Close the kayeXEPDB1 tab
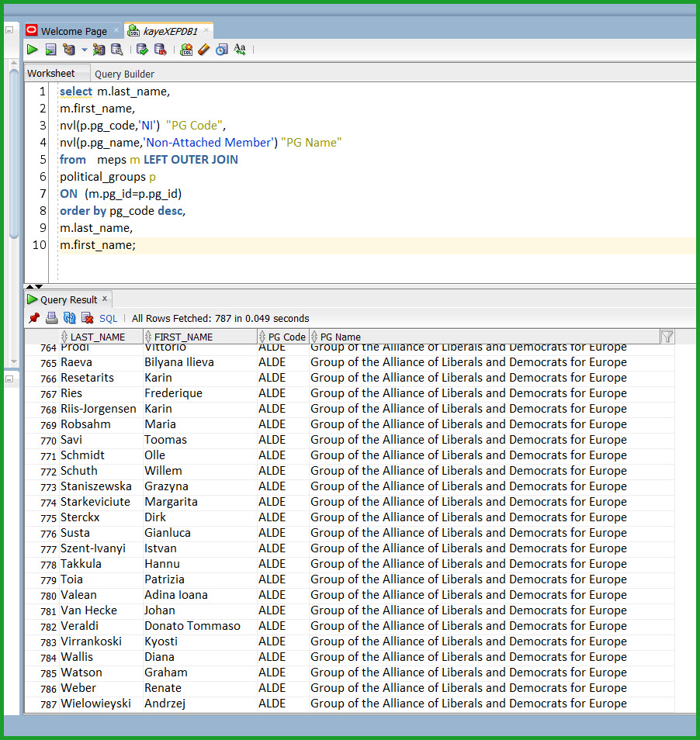Image resolution: width=700 pixels, height=740 pixels. pos(206,29)
